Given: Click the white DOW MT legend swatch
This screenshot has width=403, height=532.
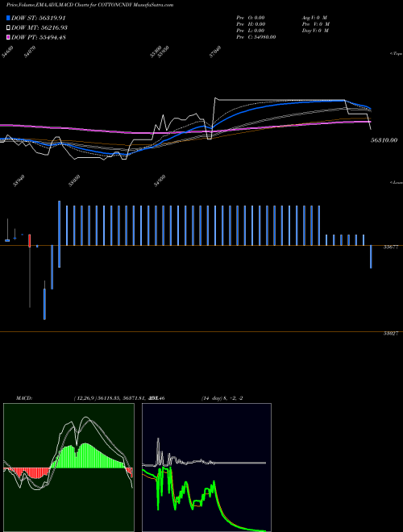Looking at the screenshot, I should [x=8, y=28].
